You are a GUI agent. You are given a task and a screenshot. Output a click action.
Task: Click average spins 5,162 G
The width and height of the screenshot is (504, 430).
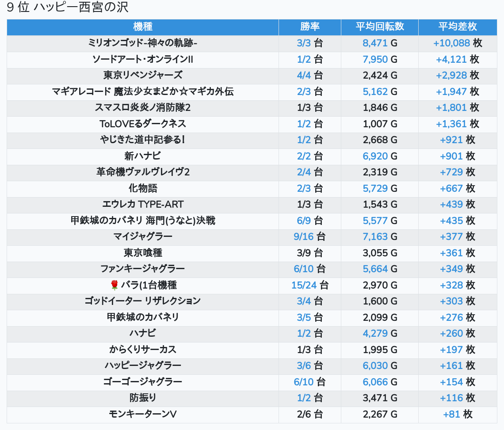pyautogui.click(x=380, y=91)
